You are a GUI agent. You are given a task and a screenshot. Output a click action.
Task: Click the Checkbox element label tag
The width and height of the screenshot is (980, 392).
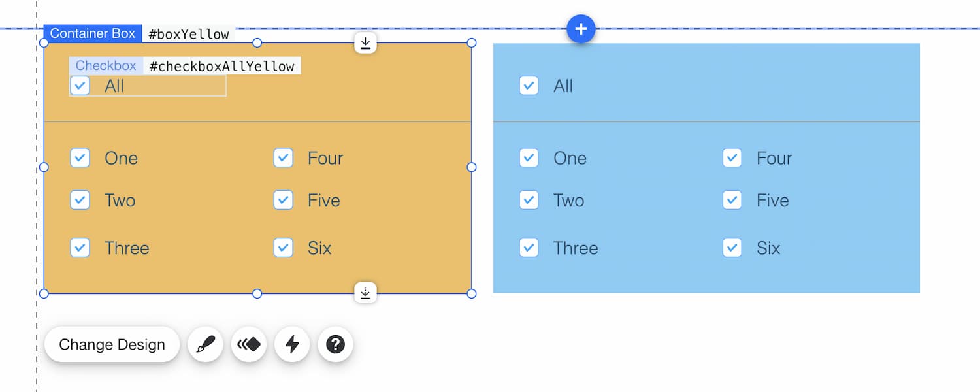105,65
